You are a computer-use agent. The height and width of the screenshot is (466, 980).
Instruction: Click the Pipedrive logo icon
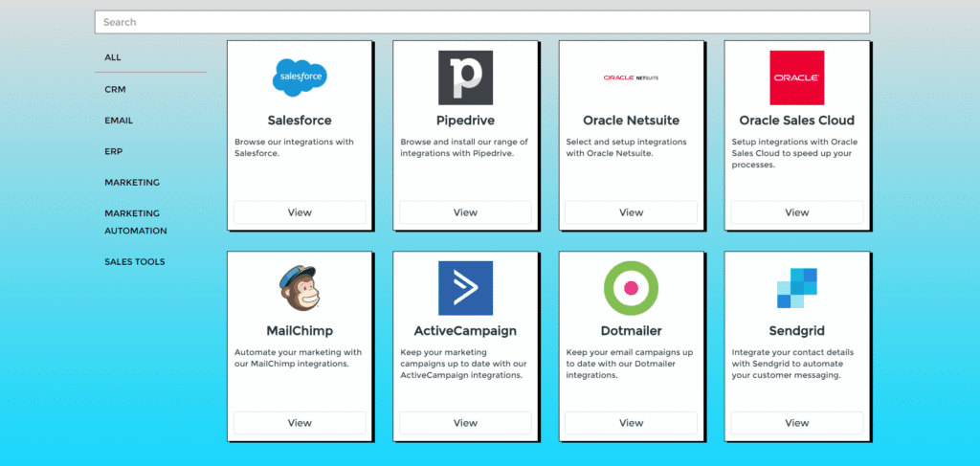[465, 78]
